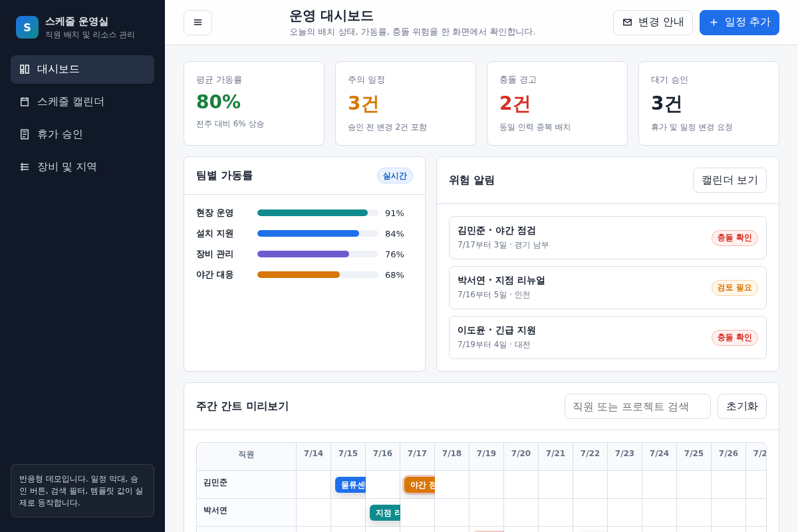
Task: Select 장비 및 지역 in sidebar
Action: click(x=82, y=167)
